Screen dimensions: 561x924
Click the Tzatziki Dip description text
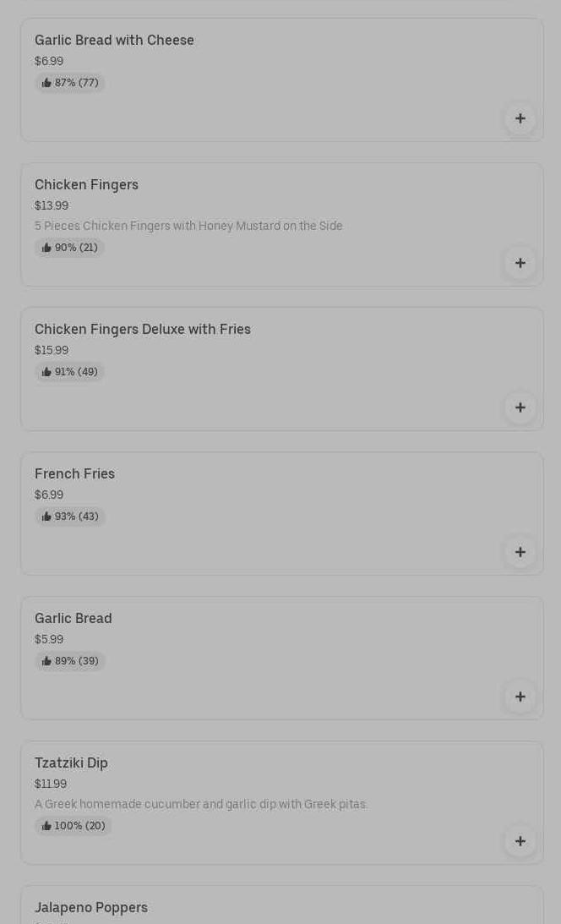(201, 805)
